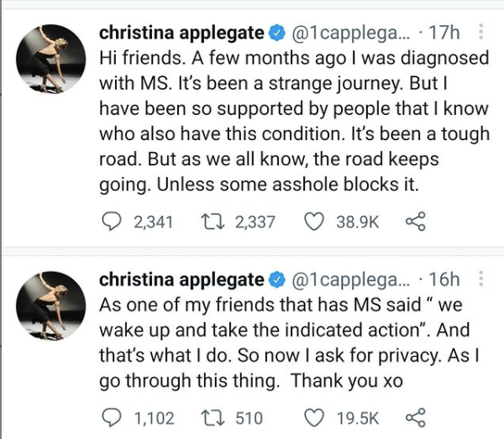Screen dimensions: 504x439
Task: Open the 17h timestamp link
Action: [442, 34]
